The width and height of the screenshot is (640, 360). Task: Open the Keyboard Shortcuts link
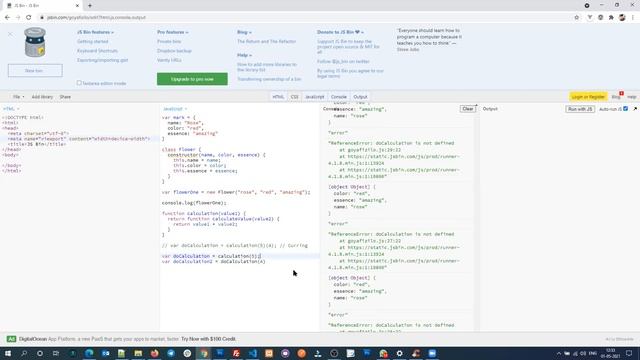click(97, 51)
